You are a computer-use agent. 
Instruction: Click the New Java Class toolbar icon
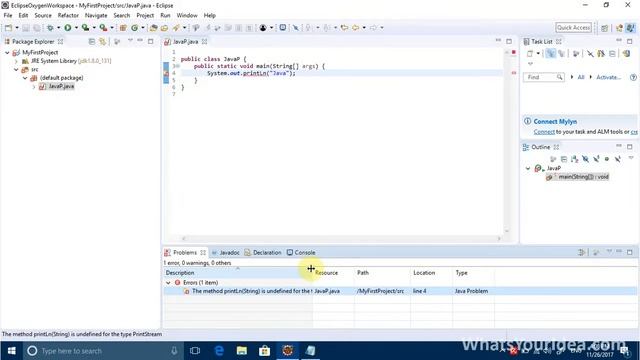[x=134, y=28]
